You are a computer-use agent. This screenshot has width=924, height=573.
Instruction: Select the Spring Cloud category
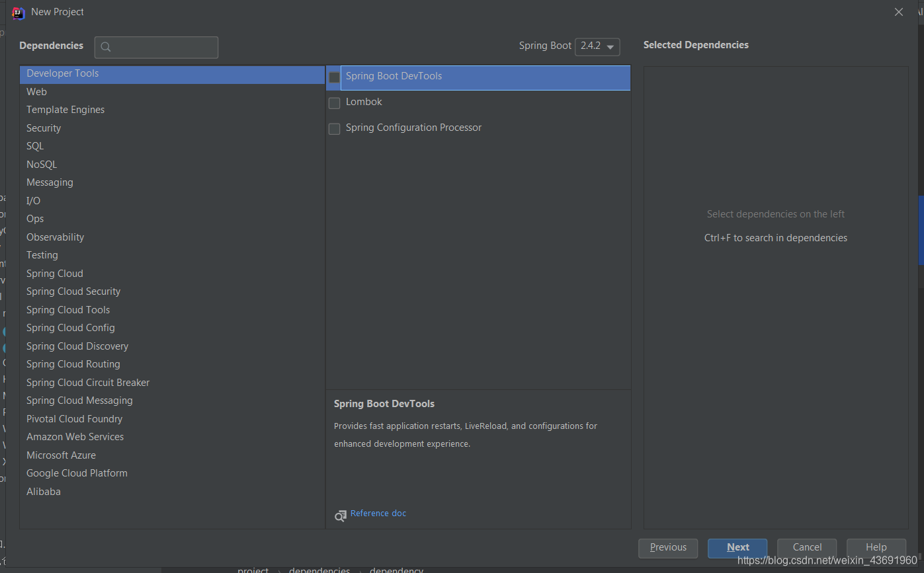[172, 274]
